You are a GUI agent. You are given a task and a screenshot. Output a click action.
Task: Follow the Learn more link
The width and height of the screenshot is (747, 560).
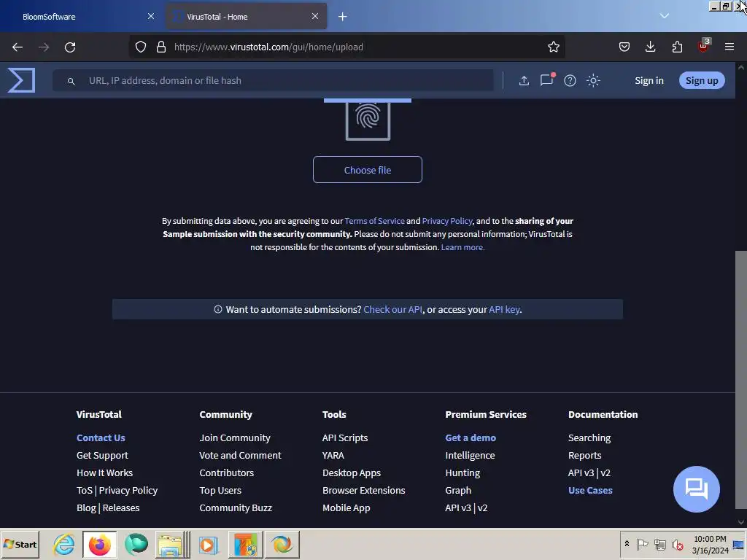pos(462,247)
